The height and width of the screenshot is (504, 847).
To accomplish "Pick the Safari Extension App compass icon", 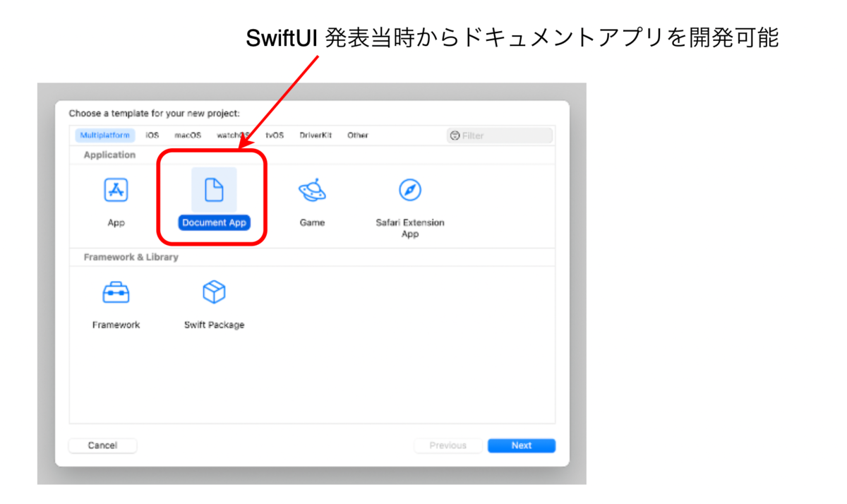I will click(x=410, y=190).
